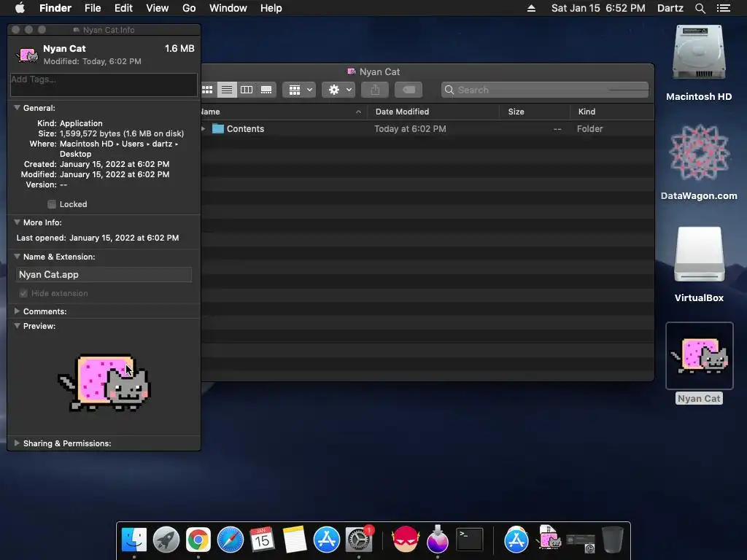The width and height of the screenshot is (747, 560).
Task: Open the red masked face Dock app
Action: coord(406,540)
